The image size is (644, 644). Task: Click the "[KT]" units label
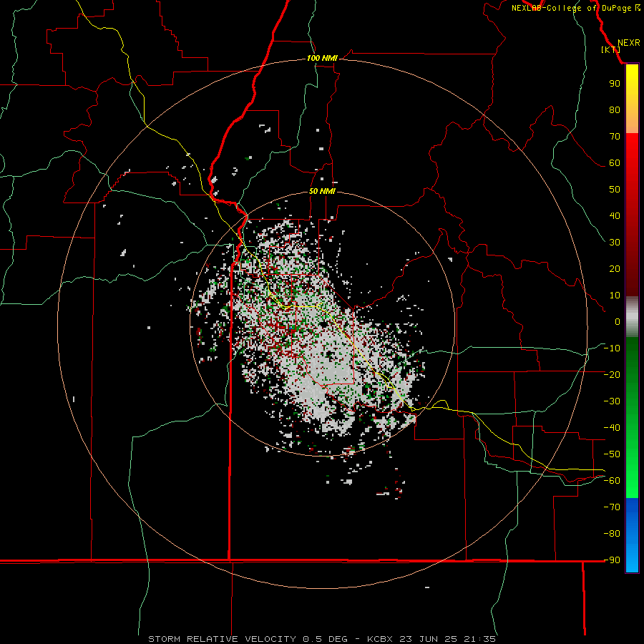pyautogui.click(x=610, y=49)
